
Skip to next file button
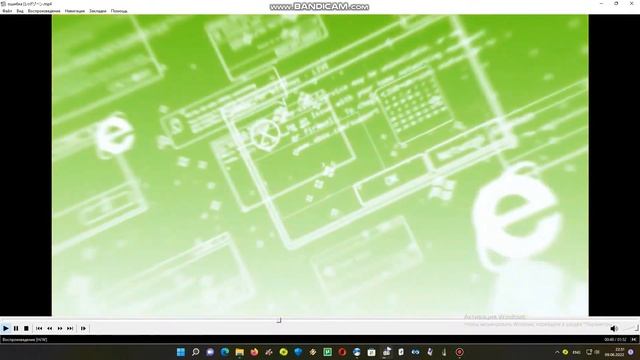click(70, 328)
